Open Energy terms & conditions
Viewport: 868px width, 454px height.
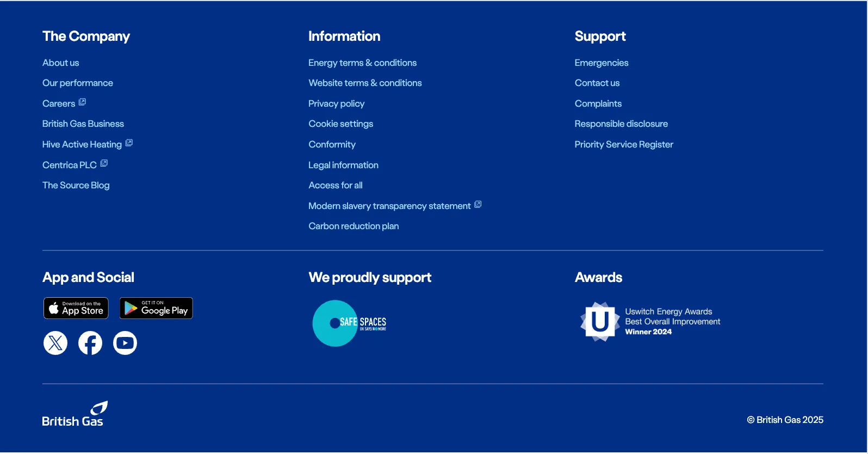point(362,63)
